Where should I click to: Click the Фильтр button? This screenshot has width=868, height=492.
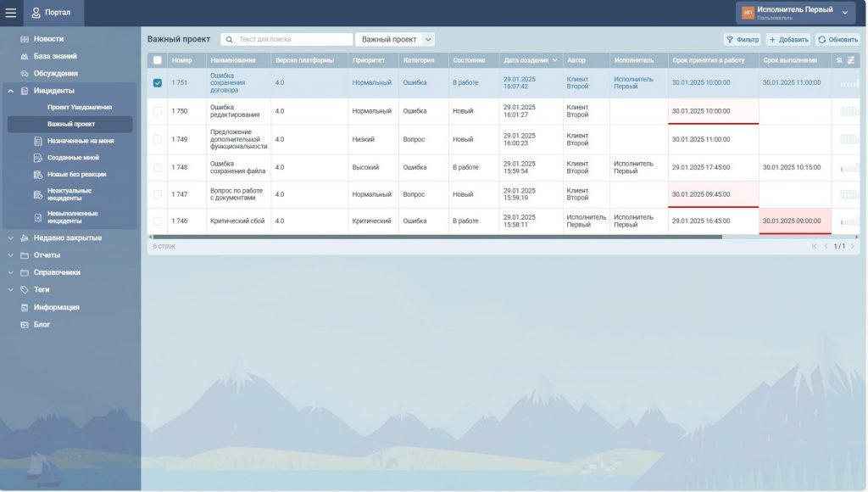click(743, 39)
